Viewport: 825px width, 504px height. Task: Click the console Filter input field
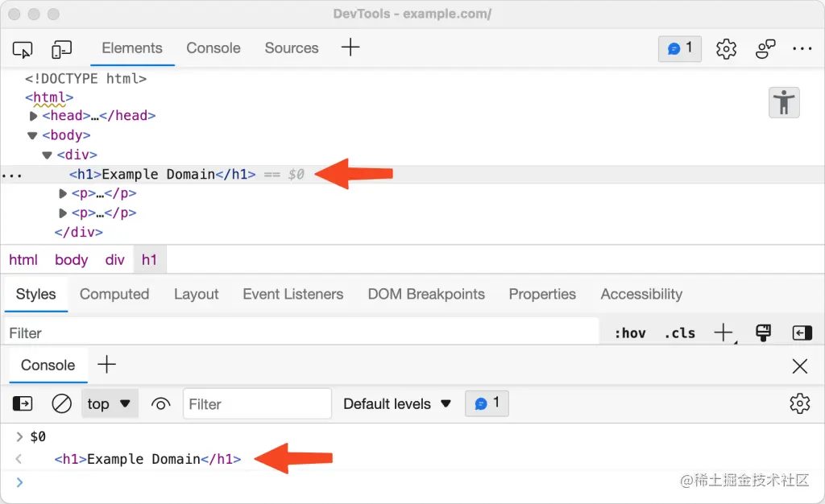[257, 403]
